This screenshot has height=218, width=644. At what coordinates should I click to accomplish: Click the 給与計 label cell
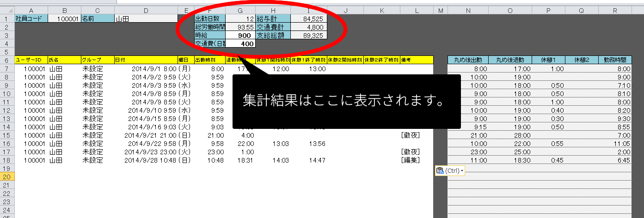(273, 18)
